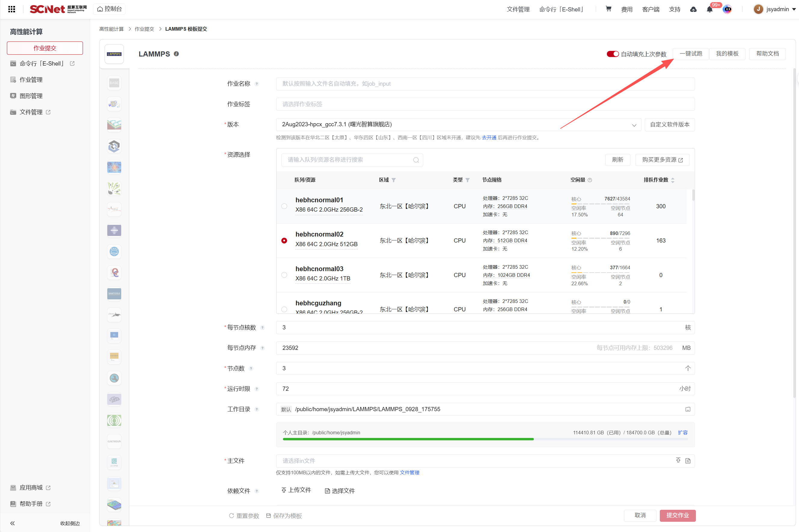Open the app grid launcher icon
Viewport: 799px width, 532px height.
pos(11,9)
